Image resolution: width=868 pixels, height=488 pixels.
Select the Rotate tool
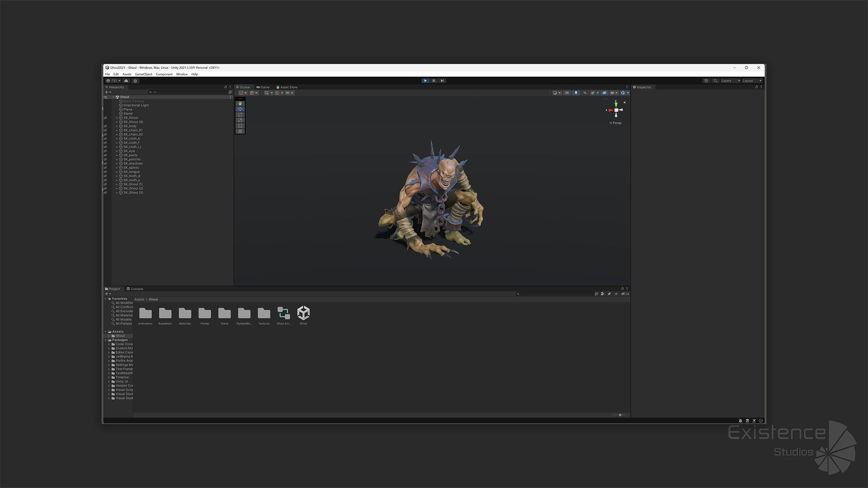(240, 115)
